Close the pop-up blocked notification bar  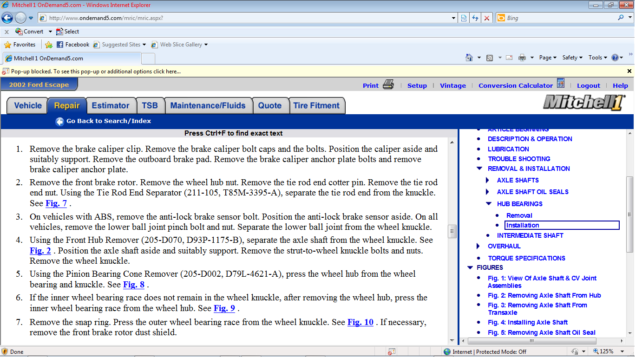point(629,71)
